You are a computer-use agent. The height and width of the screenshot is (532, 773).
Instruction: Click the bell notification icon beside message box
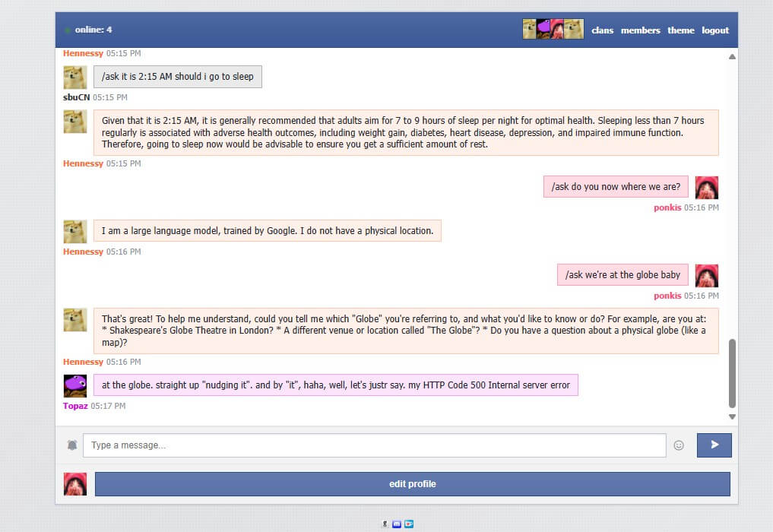[72, 445]
